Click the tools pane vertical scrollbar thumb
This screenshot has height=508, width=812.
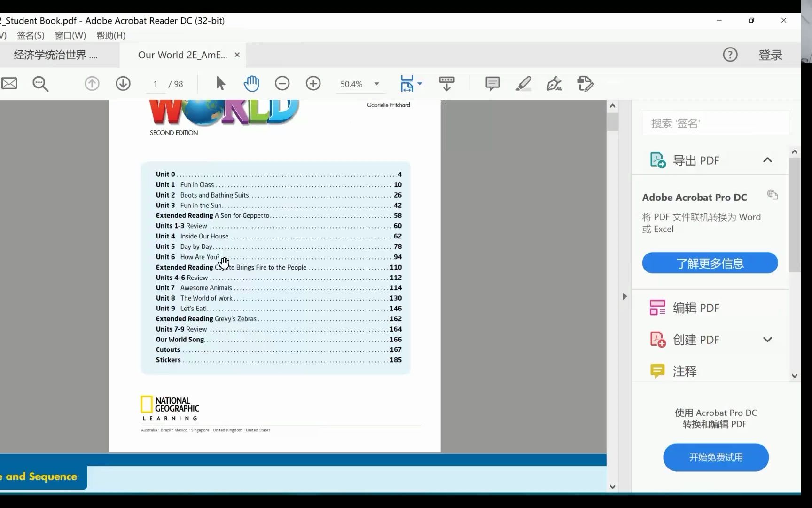(795, 215)
